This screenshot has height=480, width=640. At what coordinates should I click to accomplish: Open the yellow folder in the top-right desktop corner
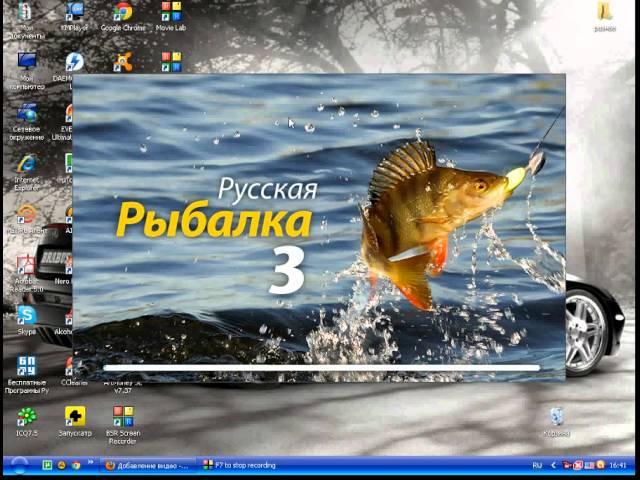point(604,16)
